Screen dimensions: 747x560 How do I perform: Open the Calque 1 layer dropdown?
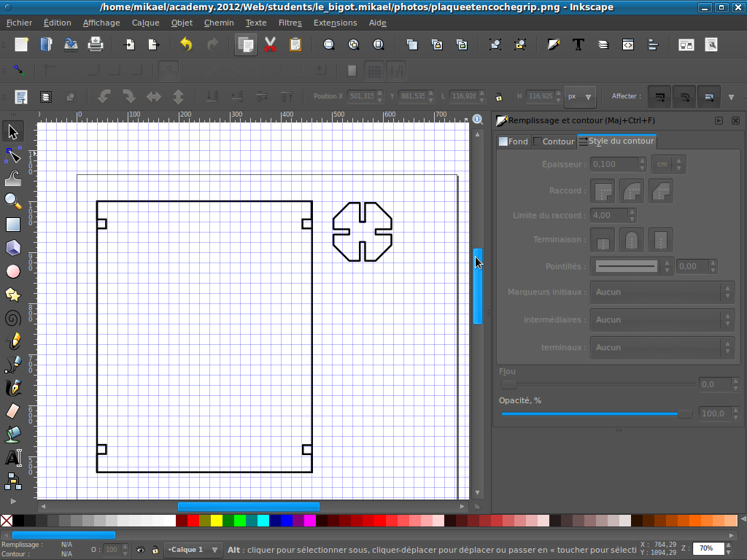click(x=193, y=549)
